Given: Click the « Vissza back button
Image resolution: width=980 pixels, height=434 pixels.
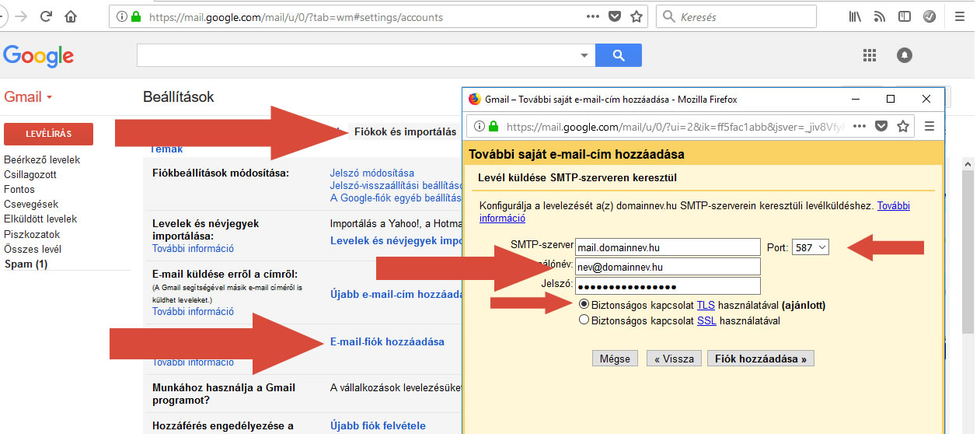Looking at the screenshot, I should pos(674,359).
